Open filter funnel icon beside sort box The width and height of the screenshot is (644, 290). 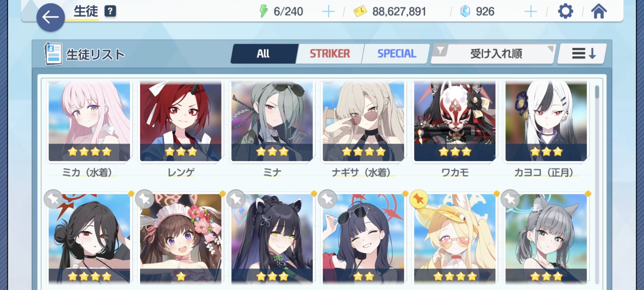click(x=440, y=50)
